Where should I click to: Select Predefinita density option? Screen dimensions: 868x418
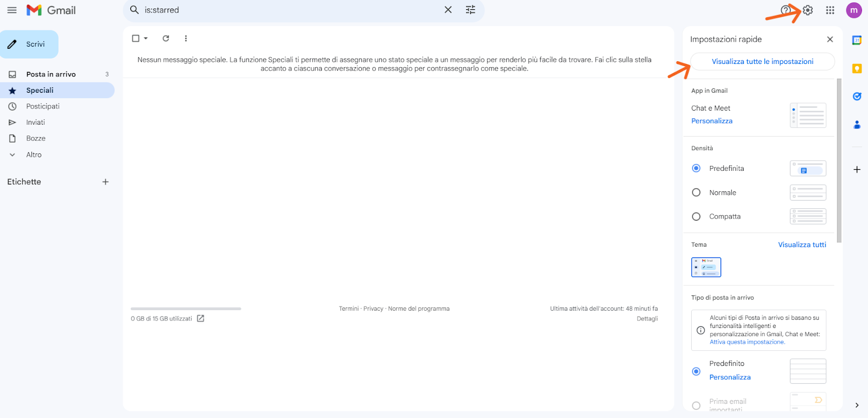(x=696, y=169)
